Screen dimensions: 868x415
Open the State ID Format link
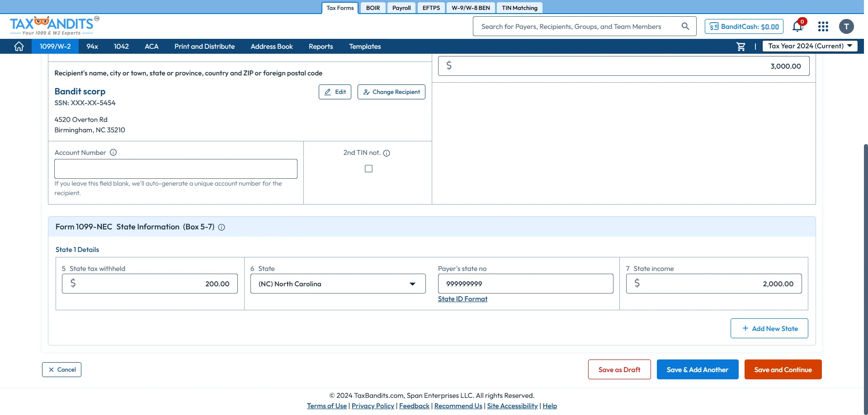[x=462, y=299]
